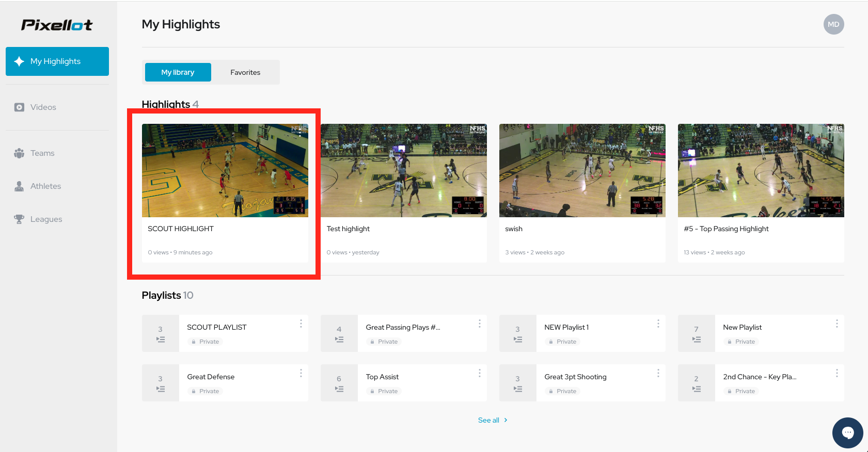Image resolution: width=868 pixels, height=452 pixels.
Task: Click the MD user avatar
Action: 833,24
